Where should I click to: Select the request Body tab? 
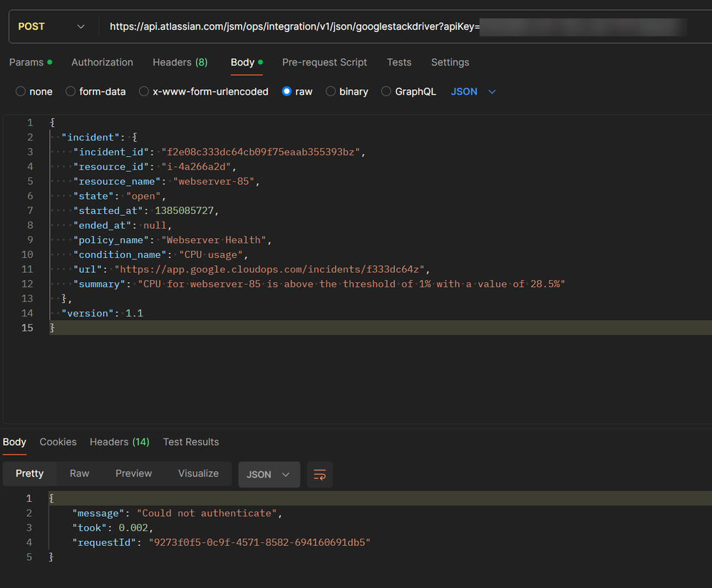(247, 62)
